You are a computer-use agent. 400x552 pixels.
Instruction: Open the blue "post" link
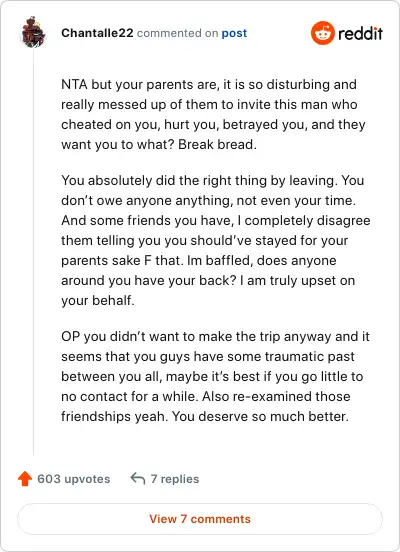click(234, 33)
